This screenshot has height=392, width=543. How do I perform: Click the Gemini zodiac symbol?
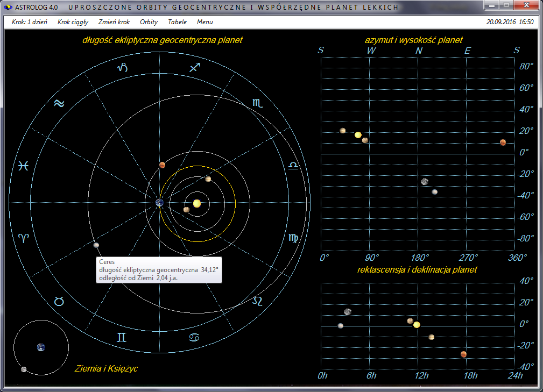(122, 337)
